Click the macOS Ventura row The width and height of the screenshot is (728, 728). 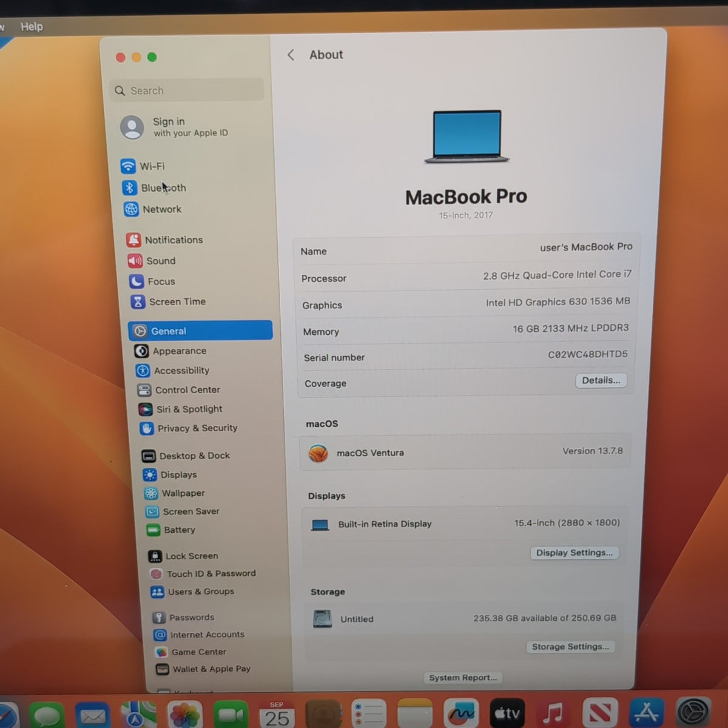coord(465,452)
